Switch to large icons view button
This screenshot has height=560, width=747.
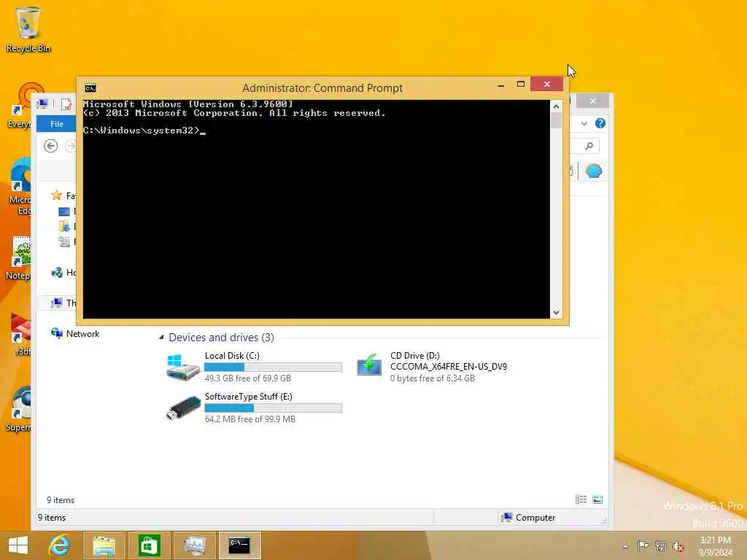tap(597, 499)
